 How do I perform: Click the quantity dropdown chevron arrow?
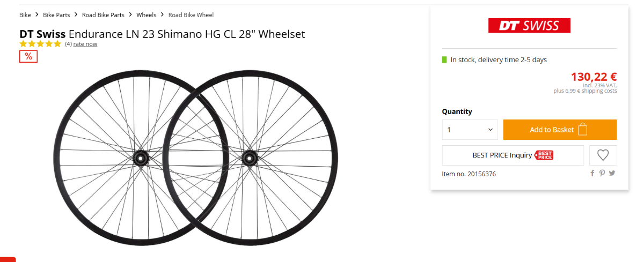[x=490, y=130]
